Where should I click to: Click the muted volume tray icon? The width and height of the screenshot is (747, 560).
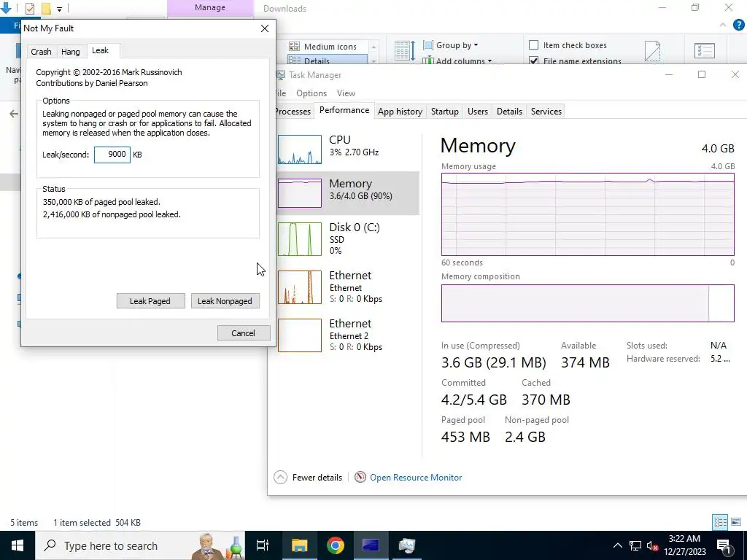coord(653,545)
